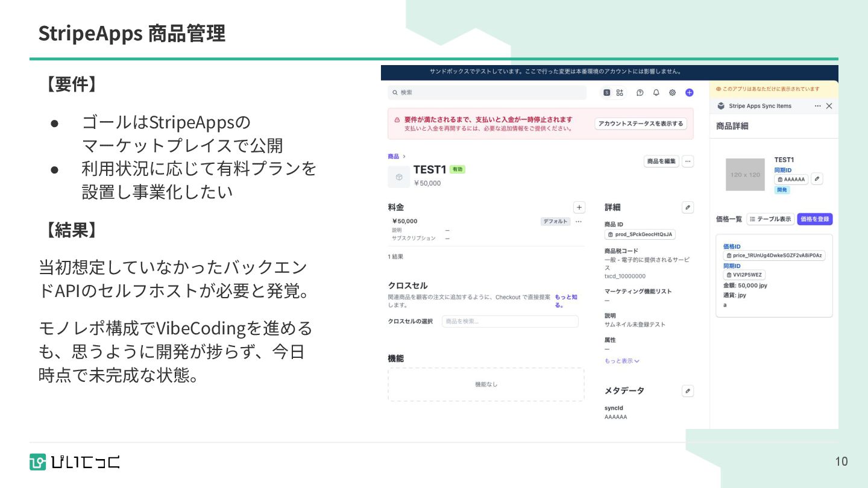Open the apps grid icon in header
The image size is (868, 488).
[x=620, y=93]
